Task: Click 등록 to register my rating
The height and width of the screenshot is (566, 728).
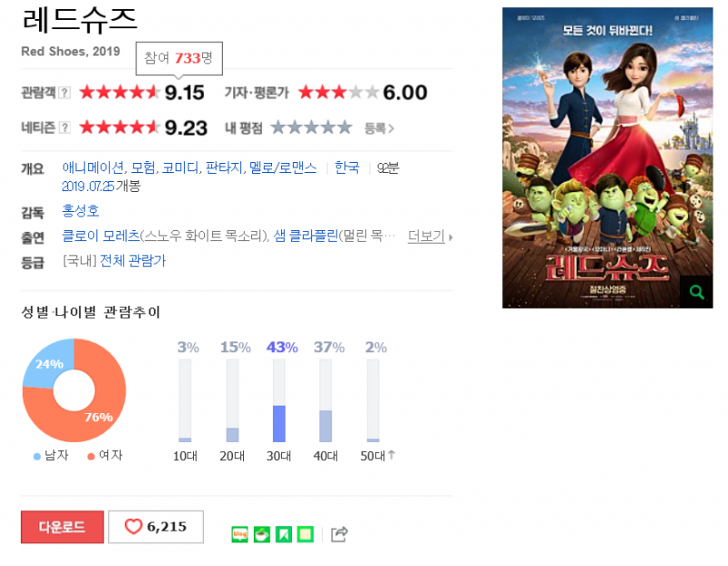Action: (379, 128)
